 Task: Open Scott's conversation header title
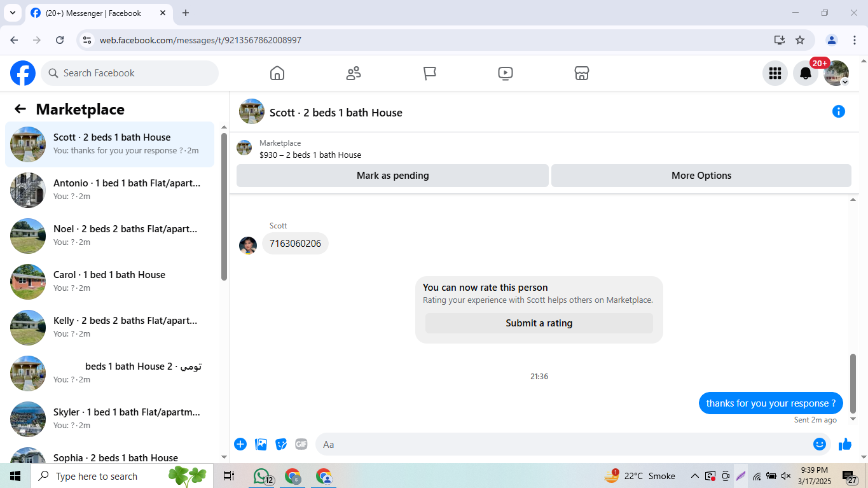(336, 113)
